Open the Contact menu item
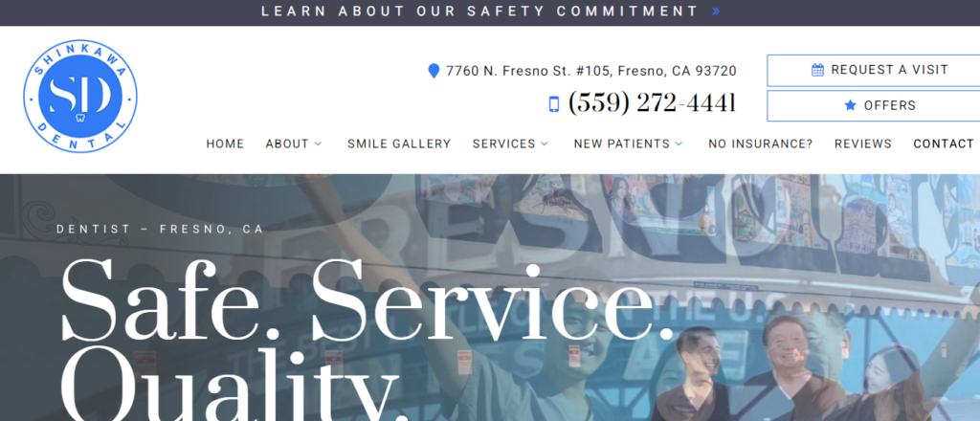Image resolution: width=980 pixels, height=421 pixels. click(943, 144)
